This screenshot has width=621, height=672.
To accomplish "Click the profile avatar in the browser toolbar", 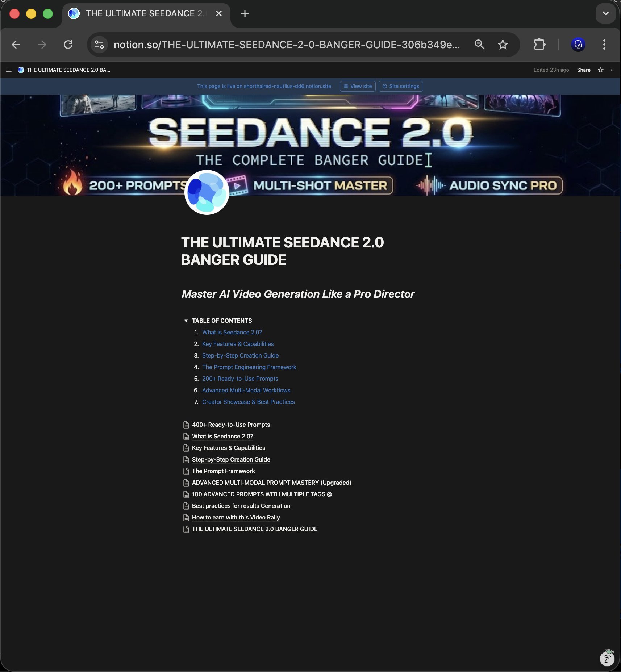I will pos(578,45).
